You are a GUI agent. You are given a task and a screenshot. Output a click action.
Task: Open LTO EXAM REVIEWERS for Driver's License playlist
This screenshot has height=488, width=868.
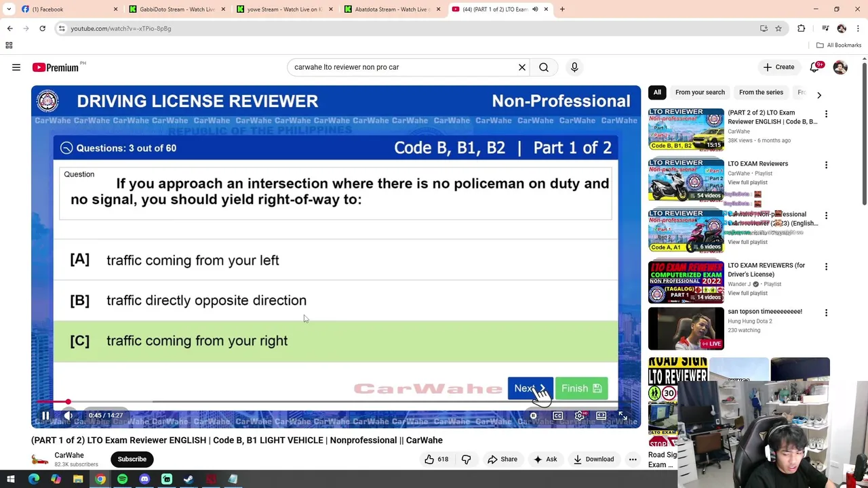[766, 270]
